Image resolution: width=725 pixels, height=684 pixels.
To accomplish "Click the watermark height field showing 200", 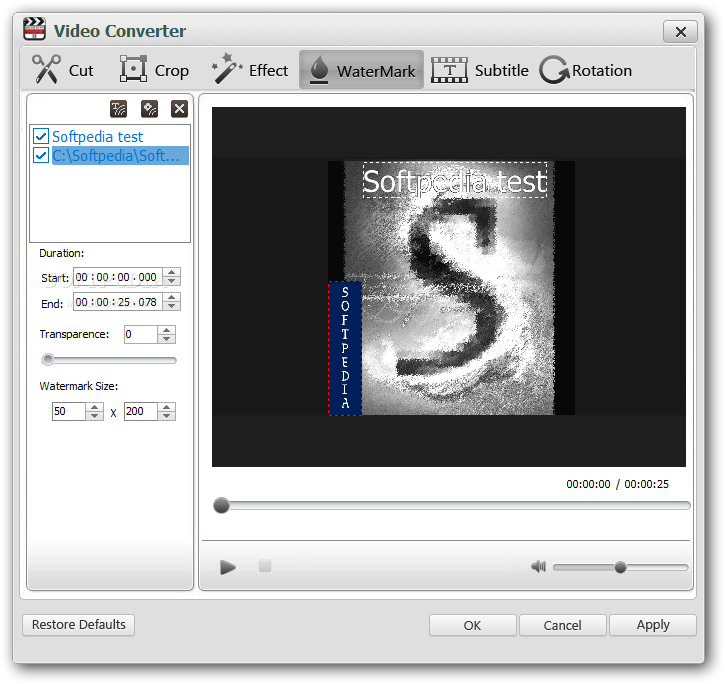I will point(141,411).
